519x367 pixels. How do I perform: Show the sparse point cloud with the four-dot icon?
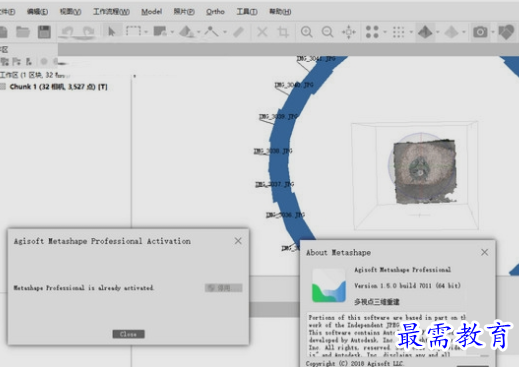coord(372,32)
